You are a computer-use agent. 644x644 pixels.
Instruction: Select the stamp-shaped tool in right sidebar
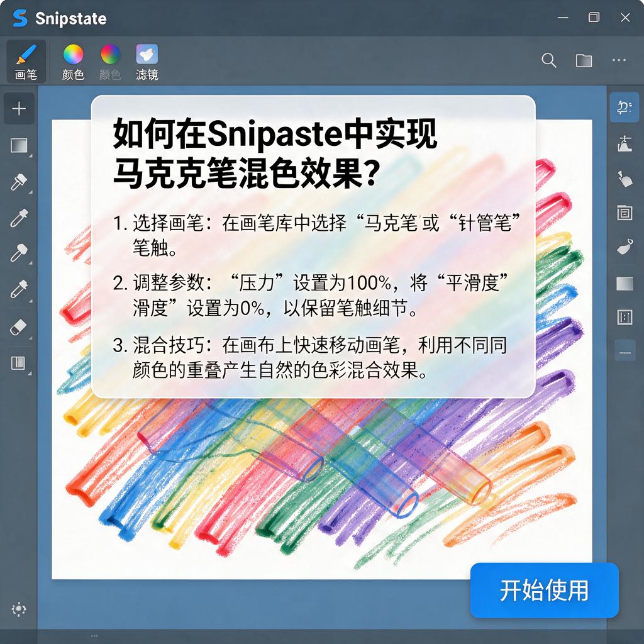coord(625,144)
